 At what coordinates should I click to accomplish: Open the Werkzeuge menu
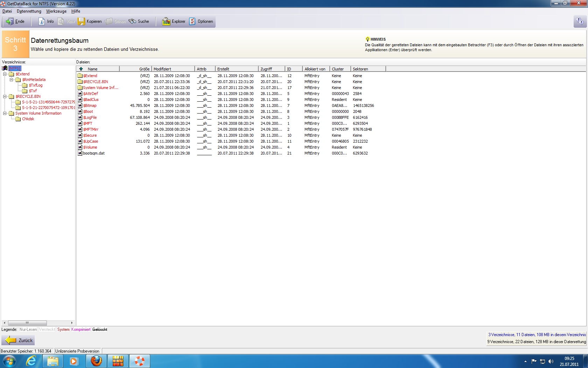(x=56, y=11)
